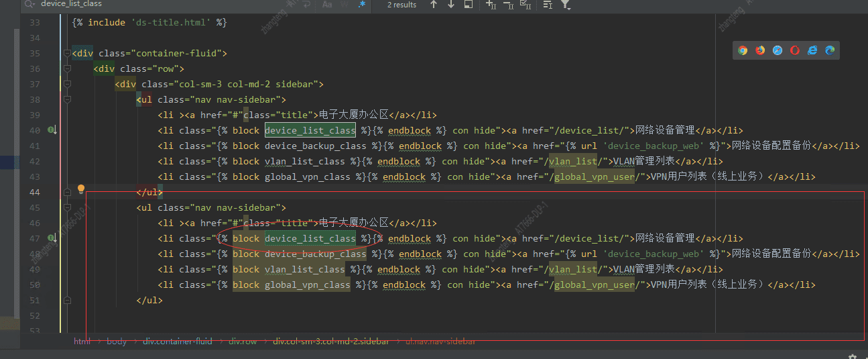The height and width of the screenshot is (359, 868).
Task: Click "/device_list/" href on line 40
Action: click(x=590, y=130)
